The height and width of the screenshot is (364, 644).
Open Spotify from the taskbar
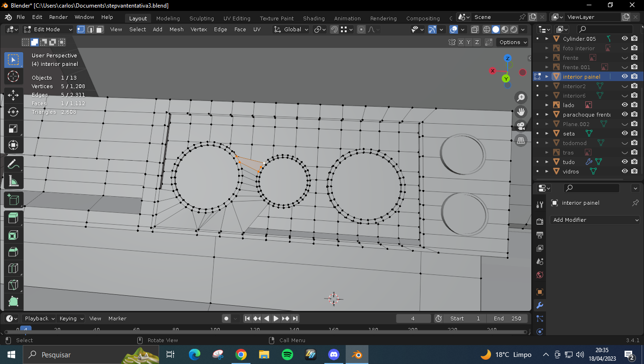pyautogui.click(x=287, y=355)
